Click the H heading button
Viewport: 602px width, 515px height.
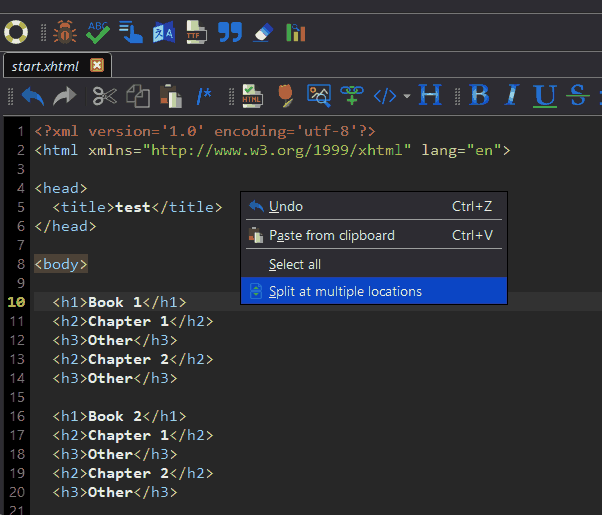430,94
